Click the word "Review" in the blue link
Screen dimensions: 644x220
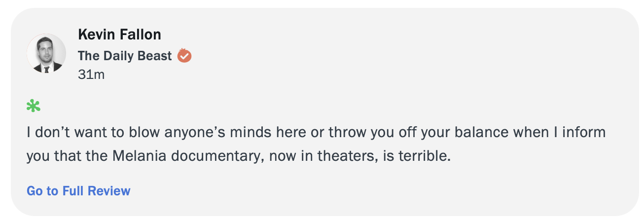113,191
